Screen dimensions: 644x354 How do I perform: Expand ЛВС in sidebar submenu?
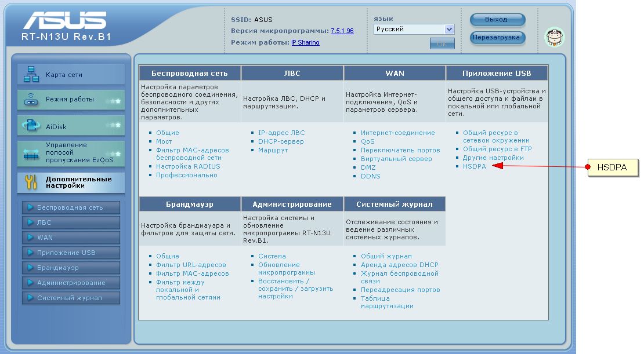click(71, 222)
